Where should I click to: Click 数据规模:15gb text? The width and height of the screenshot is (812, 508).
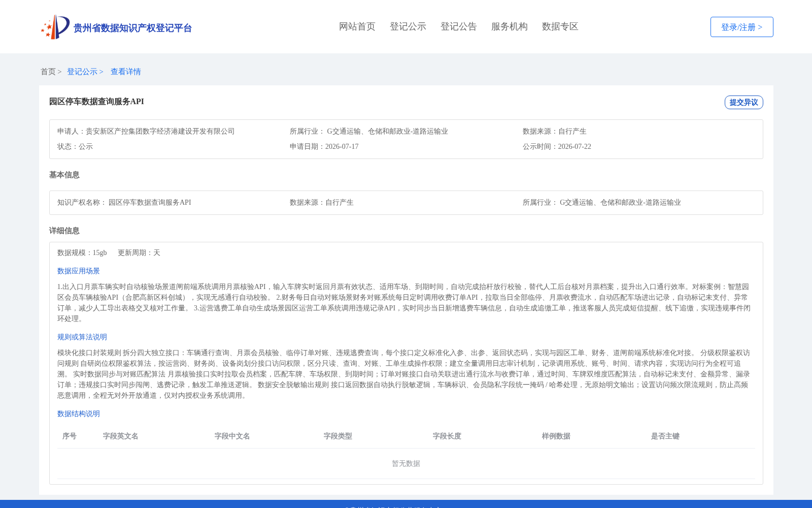[82, 252]
